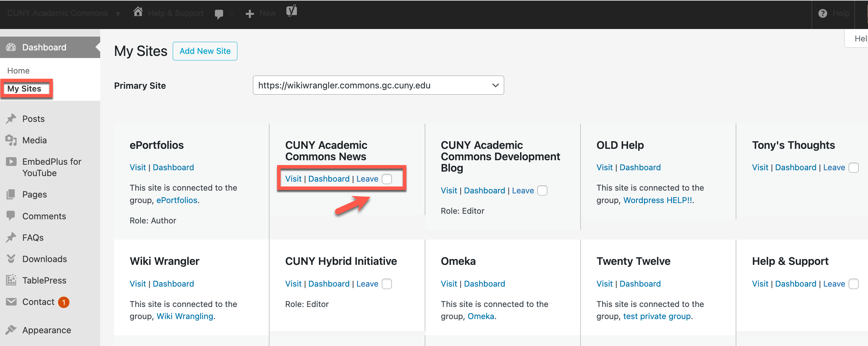Screen dimensions: 868x346
Task: Check Leave box for Tony's Thoughts
Action: pos(853,167)
